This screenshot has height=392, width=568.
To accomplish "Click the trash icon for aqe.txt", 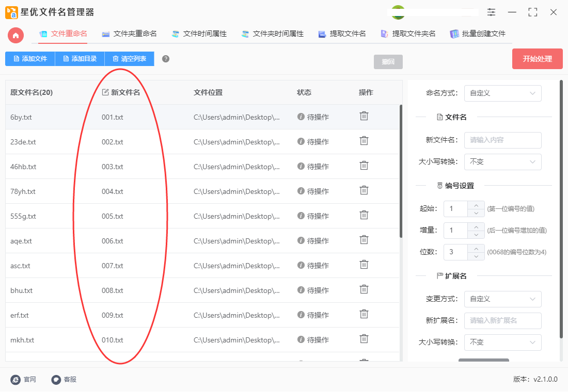I will click(364, 240).
